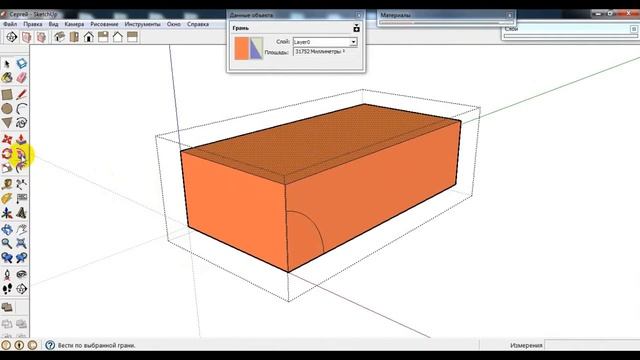This screenshot has height=360, width=640.
Task: Choose the Offset tool
Action: (x=22, y=168)
